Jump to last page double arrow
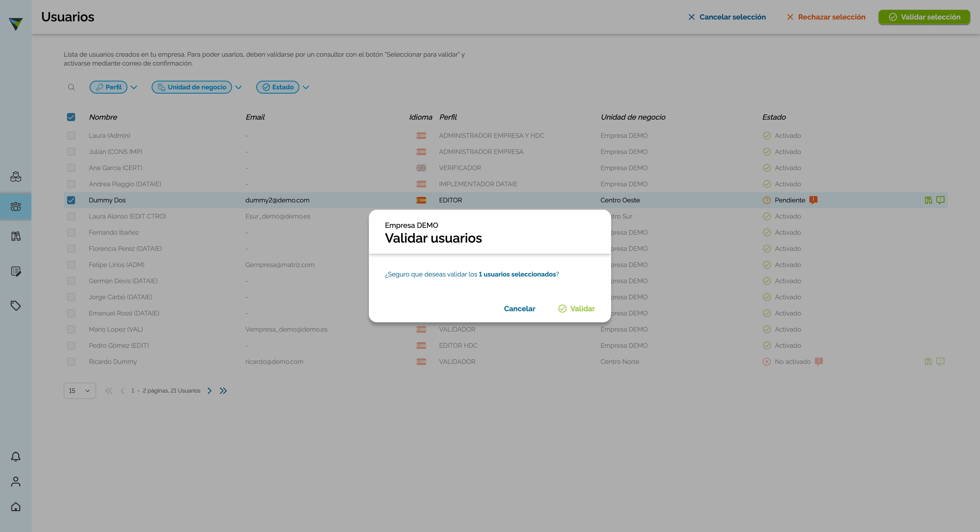The width and height of the screenshot is (980, 532). tap(223, 391)
